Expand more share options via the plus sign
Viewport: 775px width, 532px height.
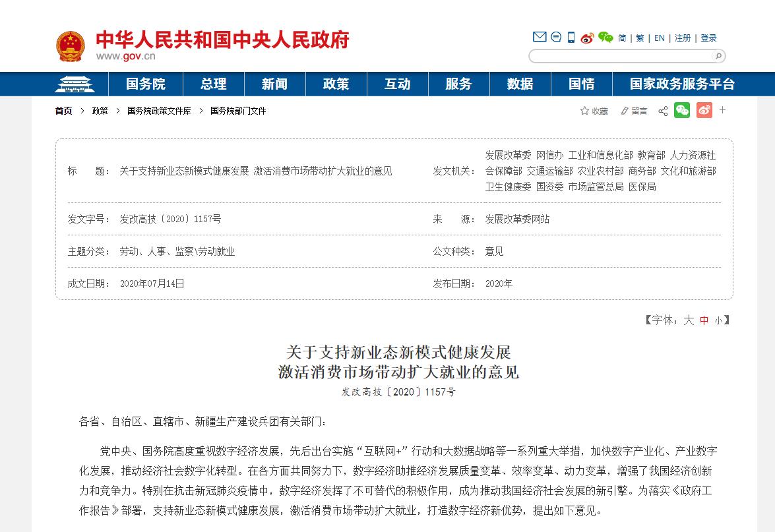724,110
